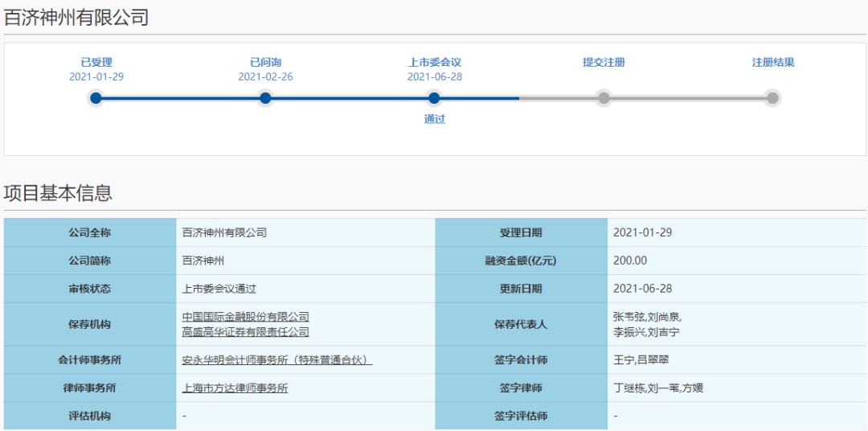Click the date 2021-01-29 under 已受理 stage
The image size is (868, 431).
point(96,77)
